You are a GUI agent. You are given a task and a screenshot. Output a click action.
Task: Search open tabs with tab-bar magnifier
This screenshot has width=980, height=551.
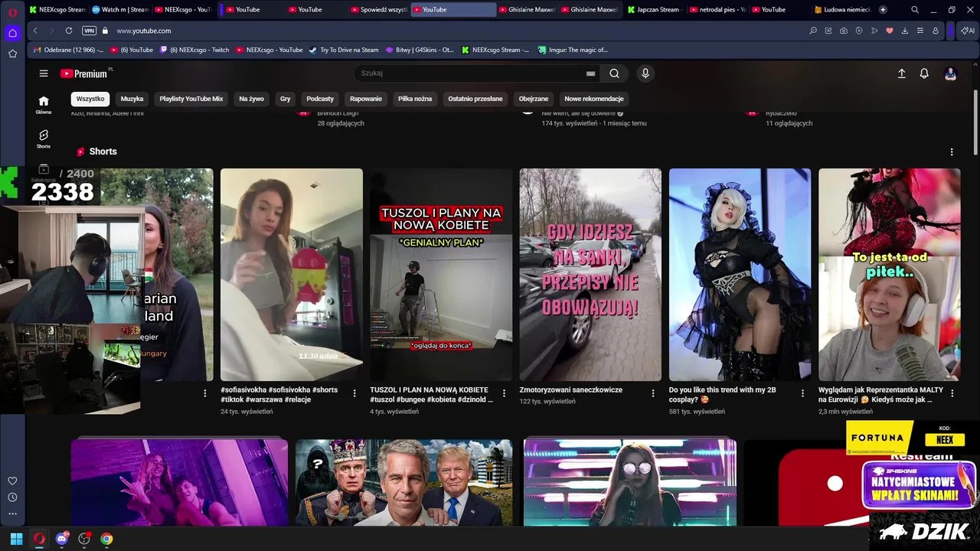(915, 9)
